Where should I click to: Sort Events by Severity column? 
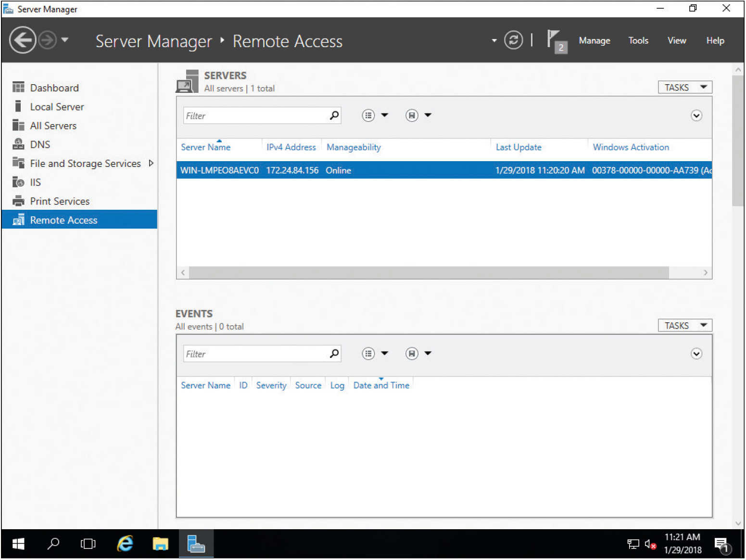pos(271,385)
